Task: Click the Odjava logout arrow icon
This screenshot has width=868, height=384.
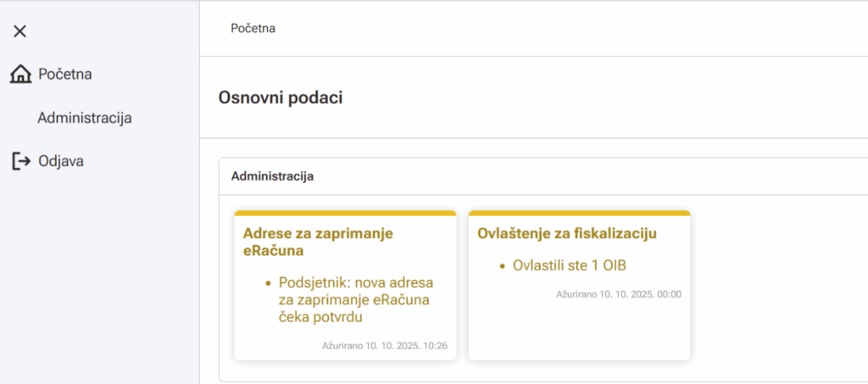Action: pyautogui.click(x=20, y=161)
